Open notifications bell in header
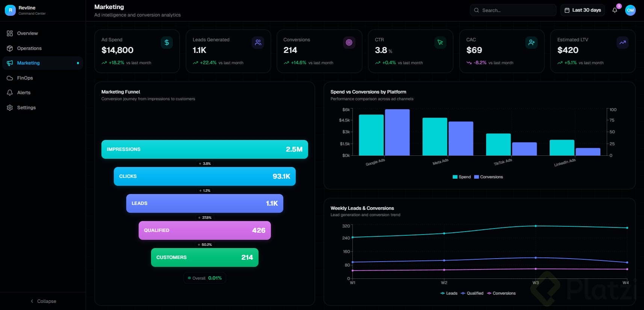644x310 pixels. [x=615, y=10]
